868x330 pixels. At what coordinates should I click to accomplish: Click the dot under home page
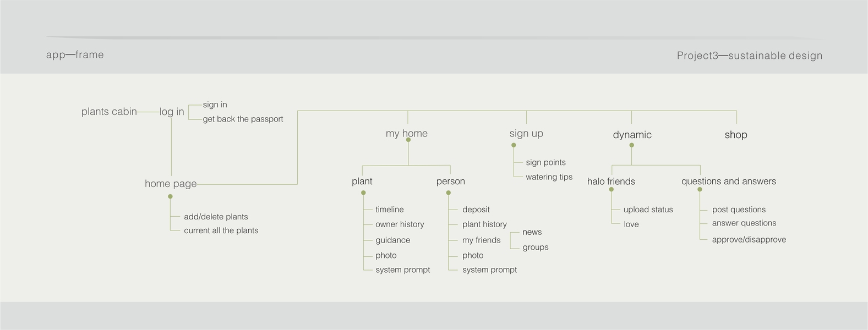pyautogui.click(x=170, y=196)
